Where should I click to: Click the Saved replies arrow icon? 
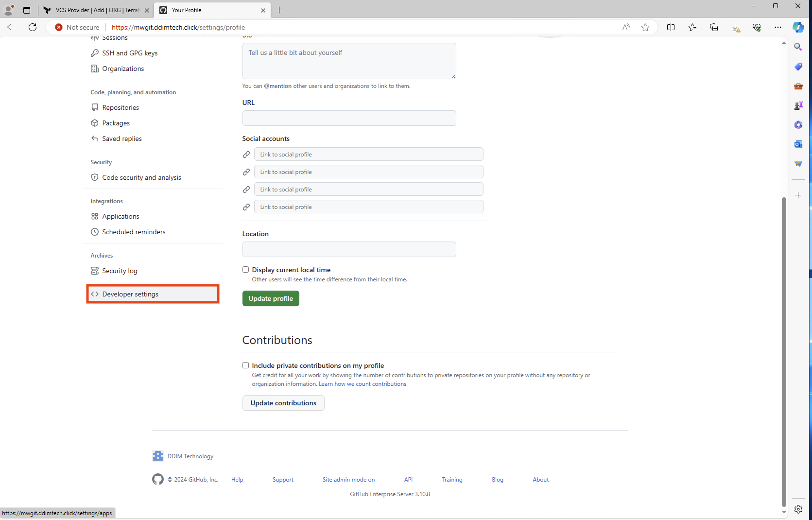[x=95, y=139]
